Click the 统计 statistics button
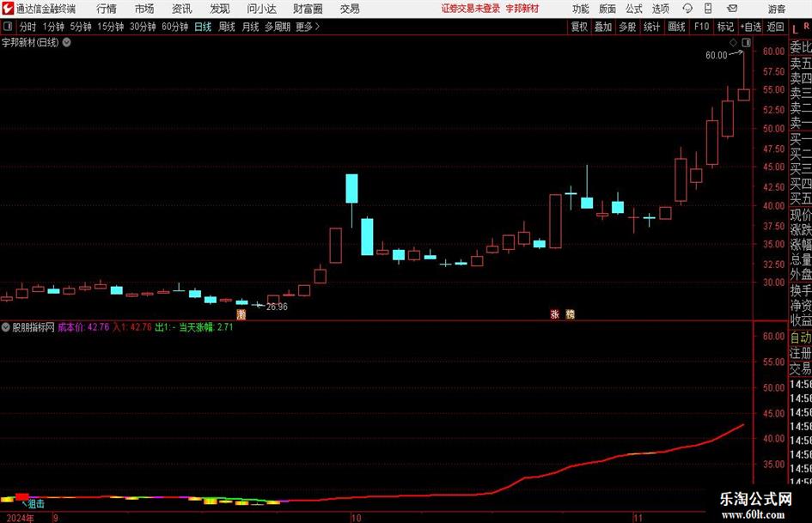Viewport: 812px width, 523px height. click(x=652, y=27)
